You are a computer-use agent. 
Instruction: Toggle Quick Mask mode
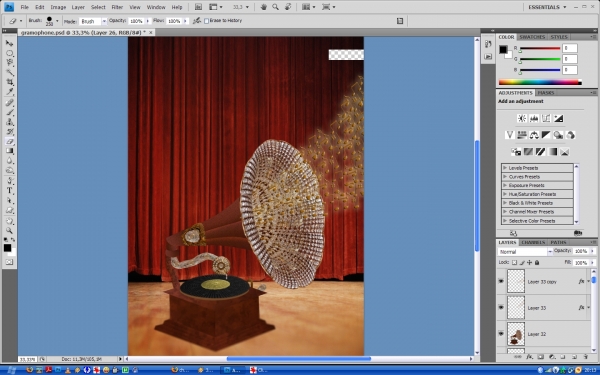[x=9, y=262]
